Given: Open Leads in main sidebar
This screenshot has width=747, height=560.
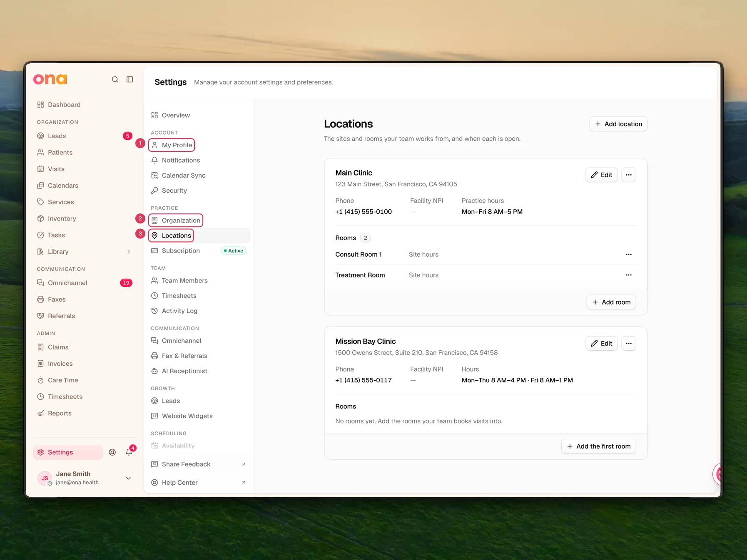Looking at the screenshot, I should [x=85, y=136].
